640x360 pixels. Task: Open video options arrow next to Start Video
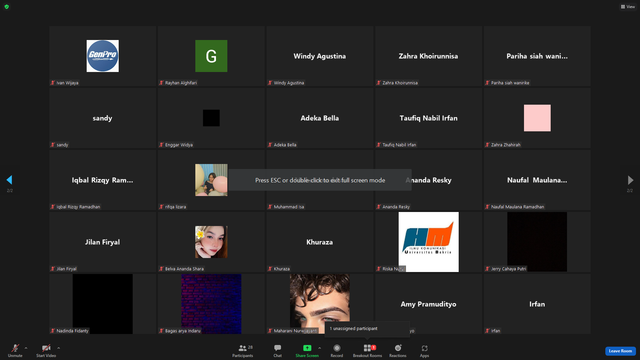58,348
